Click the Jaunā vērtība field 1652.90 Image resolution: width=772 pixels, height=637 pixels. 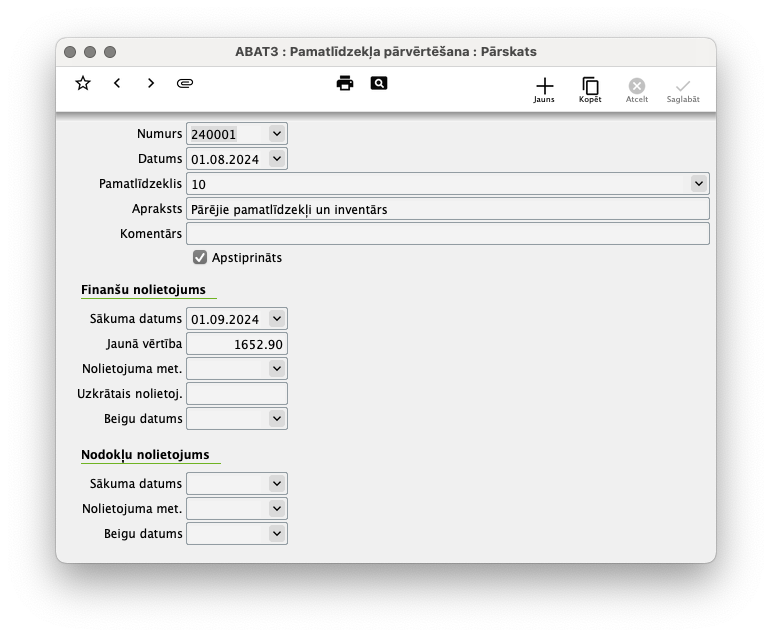[237, 344]
